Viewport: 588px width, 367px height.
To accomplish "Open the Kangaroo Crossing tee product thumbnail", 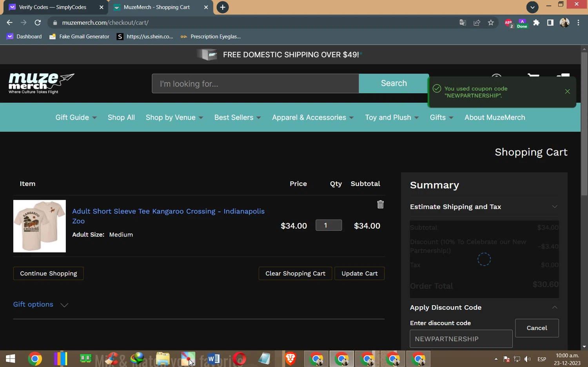I will (40, 226).
